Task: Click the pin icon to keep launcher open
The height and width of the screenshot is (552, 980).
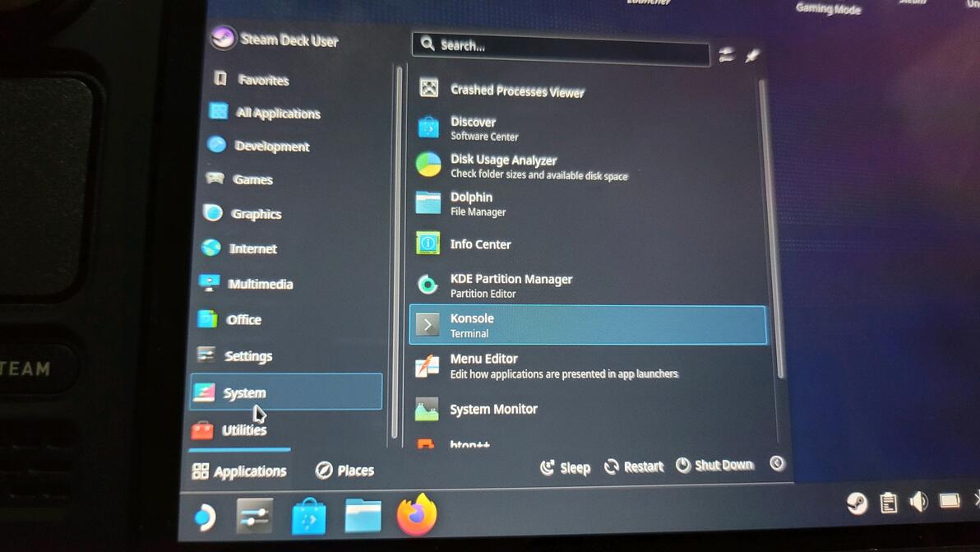Action: [x=752, y=56]
